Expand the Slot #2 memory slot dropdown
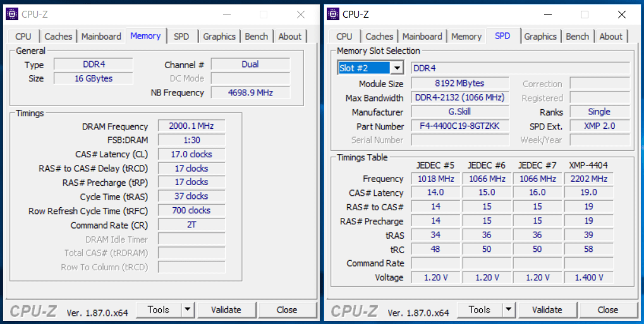Image resolution: width=644 pixels, height=324 pixels. coord(397,68)
